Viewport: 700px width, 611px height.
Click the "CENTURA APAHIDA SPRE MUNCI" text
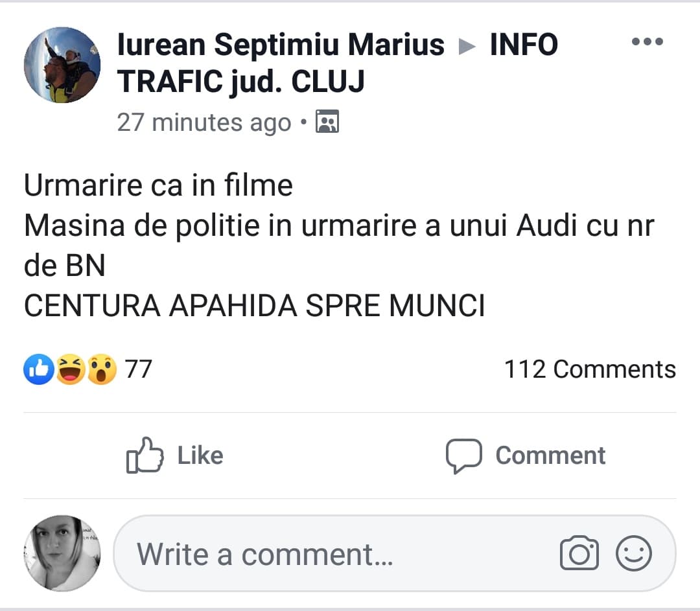(254, 306)
